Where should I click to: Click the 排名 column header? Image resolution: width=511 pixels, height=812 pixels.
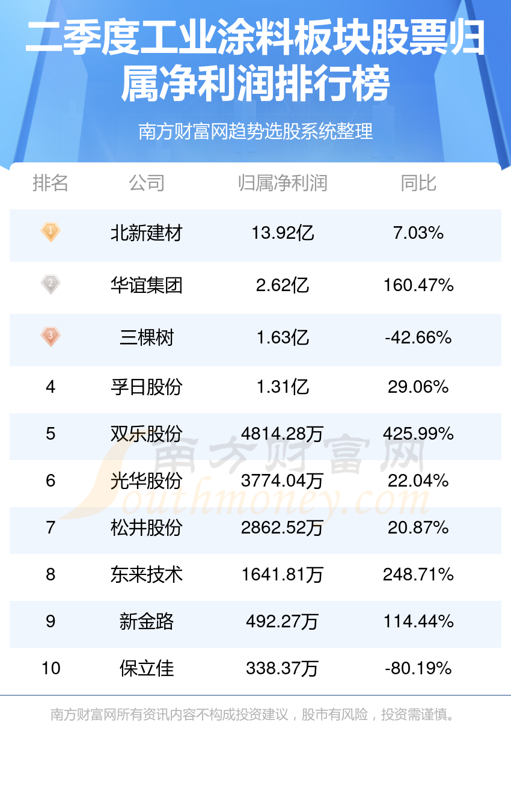click(x=50, y=183)
